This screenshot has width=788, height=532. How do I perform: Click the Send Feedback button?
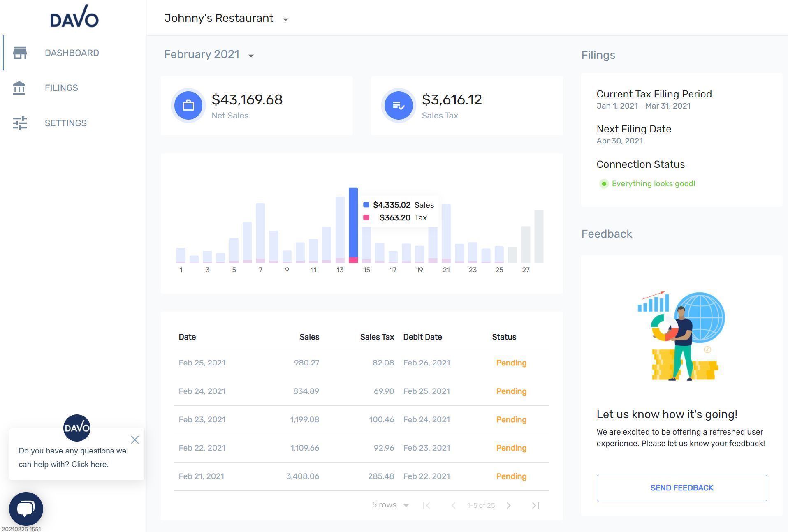tap(681, 488)
